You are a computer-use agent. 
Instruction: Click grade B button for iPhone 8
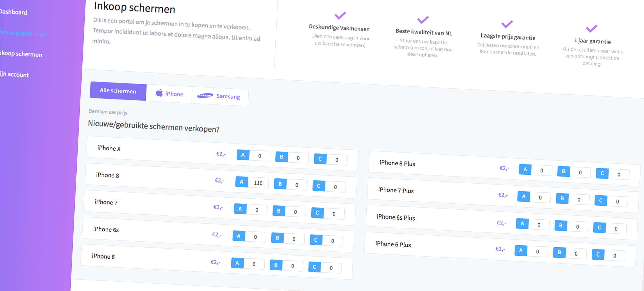pyautogui.click(x=280, y=184)
